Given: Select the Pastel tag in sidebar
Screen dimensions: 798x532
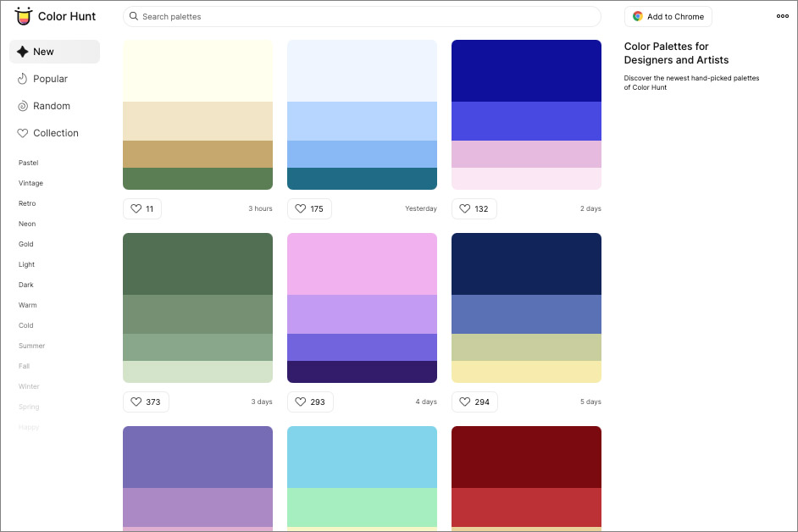Looking at the screenshot, I should (29, 163).
